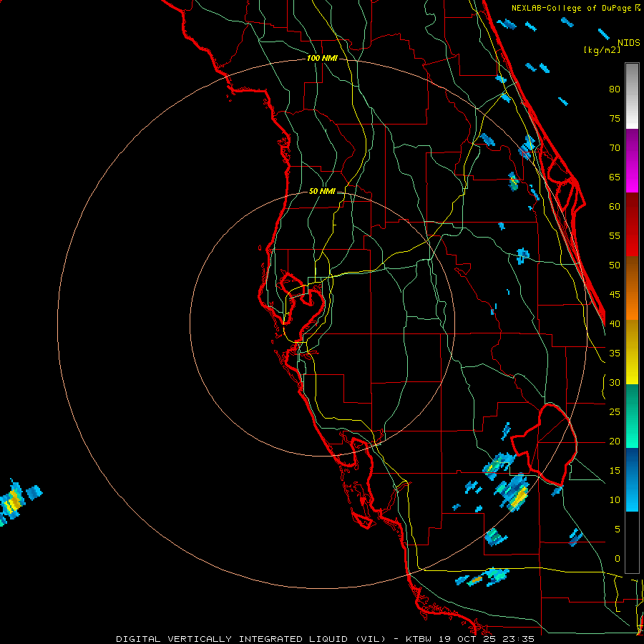Select the 70 value on the VIL scale
The image size is (644, 644).
tap(615, 148)
